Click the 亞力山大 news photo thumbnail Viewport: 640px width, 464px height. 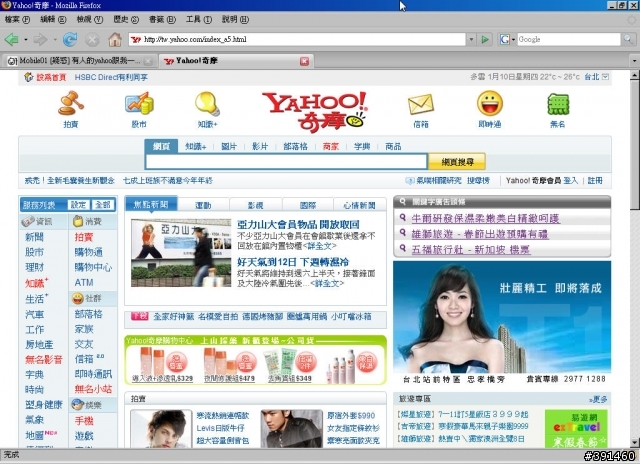click(181, 253)
